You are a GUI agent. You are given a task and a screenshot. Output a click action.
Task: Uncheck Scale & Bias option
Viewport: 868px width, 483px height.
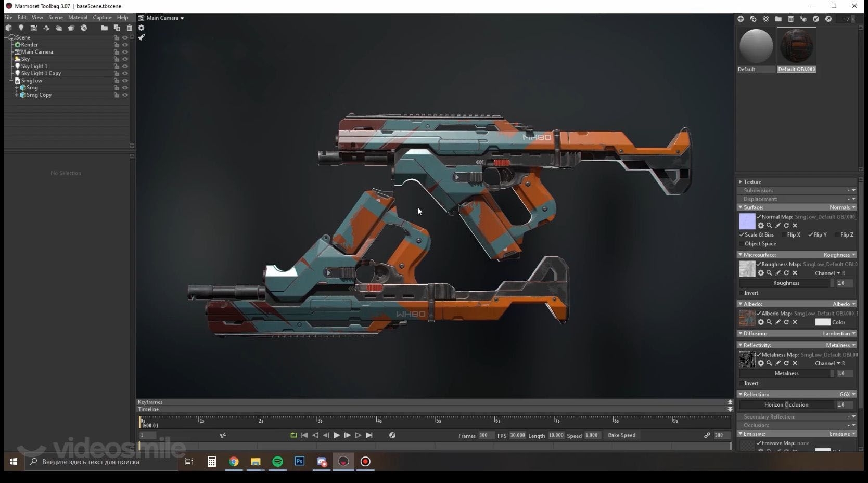(x=742, y=235)
